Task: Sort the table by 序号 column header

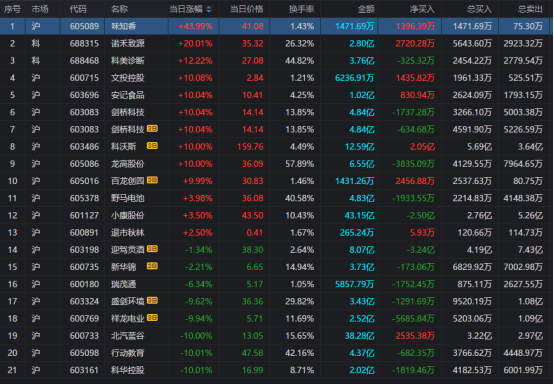Action: (x=12, y=9)
